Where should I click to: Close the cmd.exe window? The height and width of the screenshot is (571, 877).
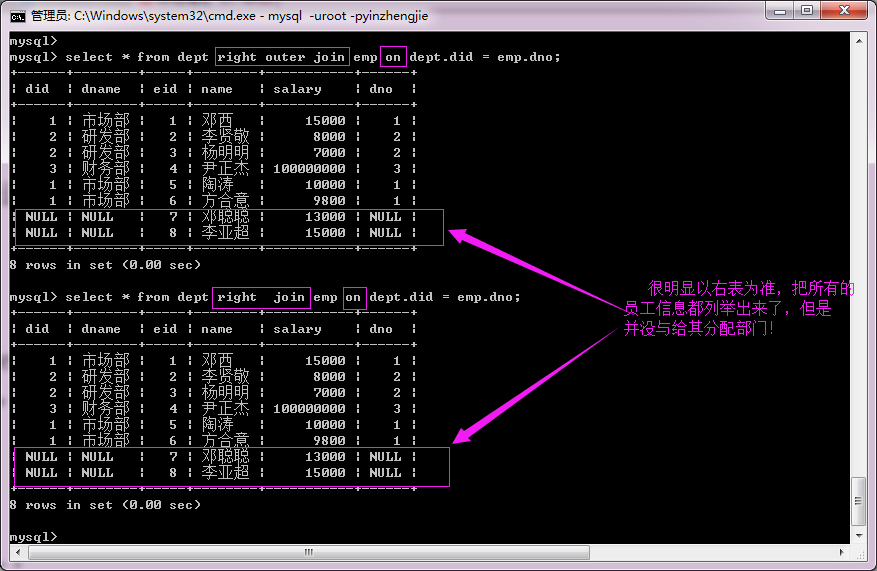(x=844, y=11)
